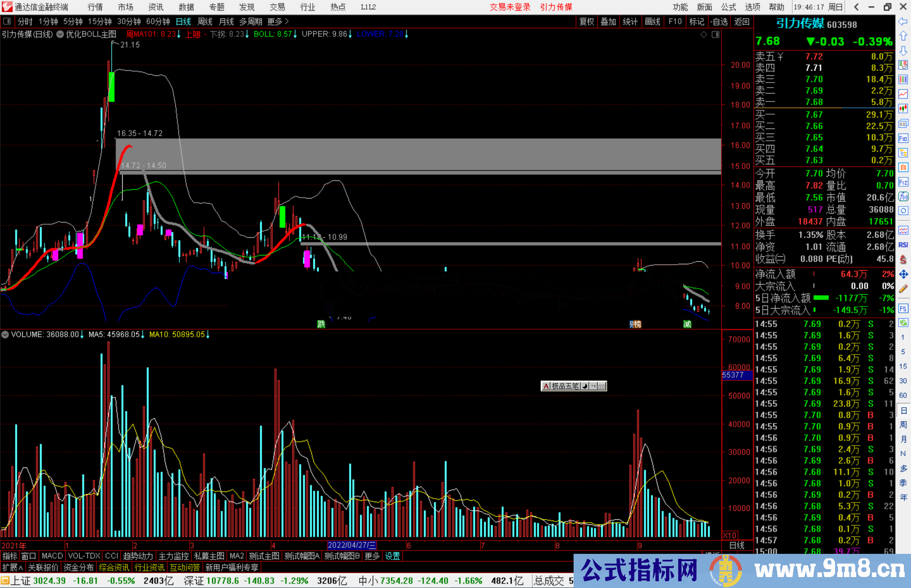Toggle the diamond marker icon on chart header
Screen dimensions: 911x588
coord(703,35)
